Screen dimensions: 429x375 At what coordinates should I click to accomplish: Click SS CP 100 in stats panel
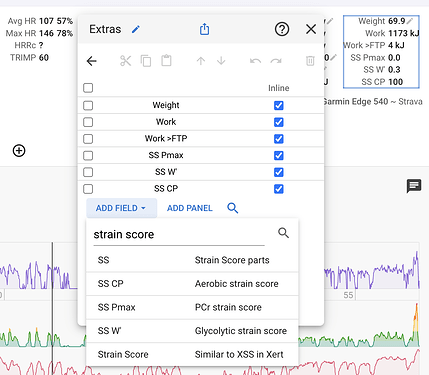382,82
